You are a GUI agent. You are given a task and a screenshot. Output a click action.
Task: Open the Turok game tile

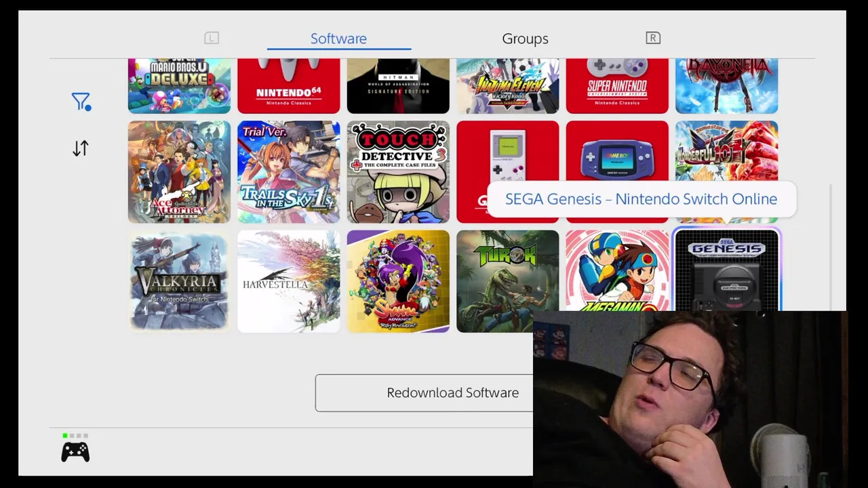point(508,281)
